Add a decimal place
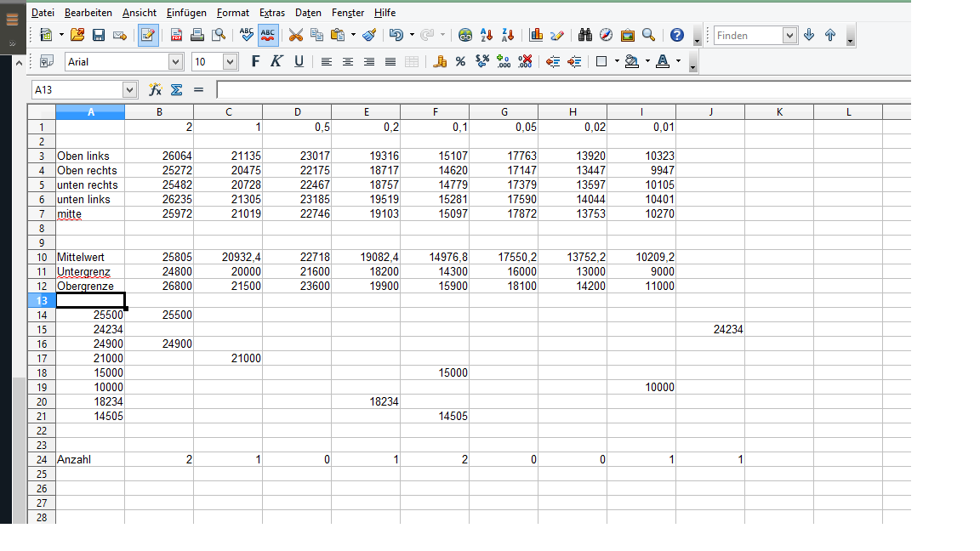Screen dimensions: 980x551 coord(503,61)
